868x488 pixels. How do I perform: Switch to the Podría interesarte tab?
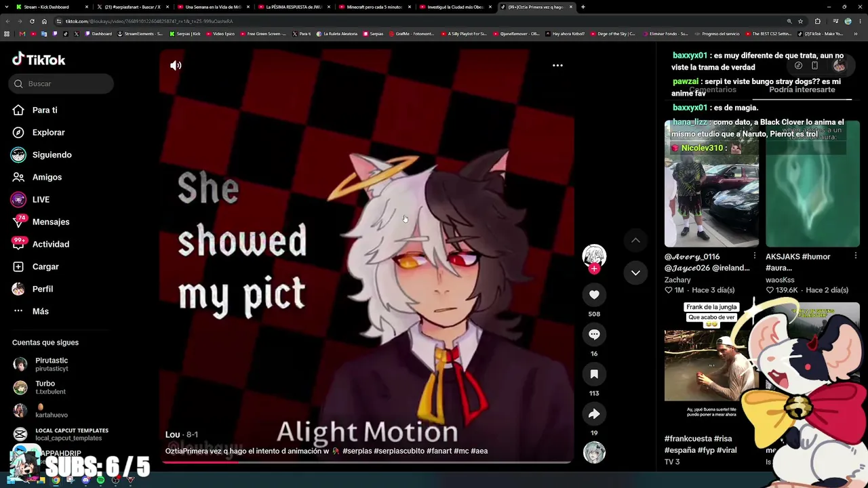click(x=802, y=89)
